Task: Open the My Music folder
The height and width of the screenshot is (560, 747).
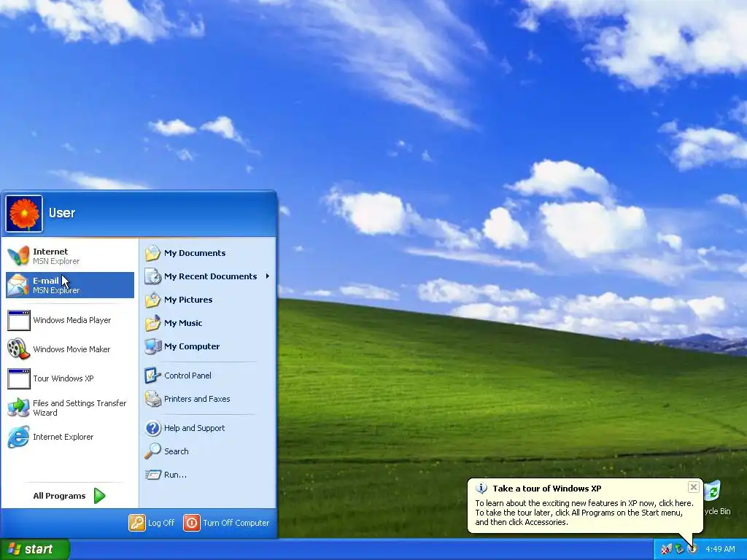Action: tap(207, 323)
